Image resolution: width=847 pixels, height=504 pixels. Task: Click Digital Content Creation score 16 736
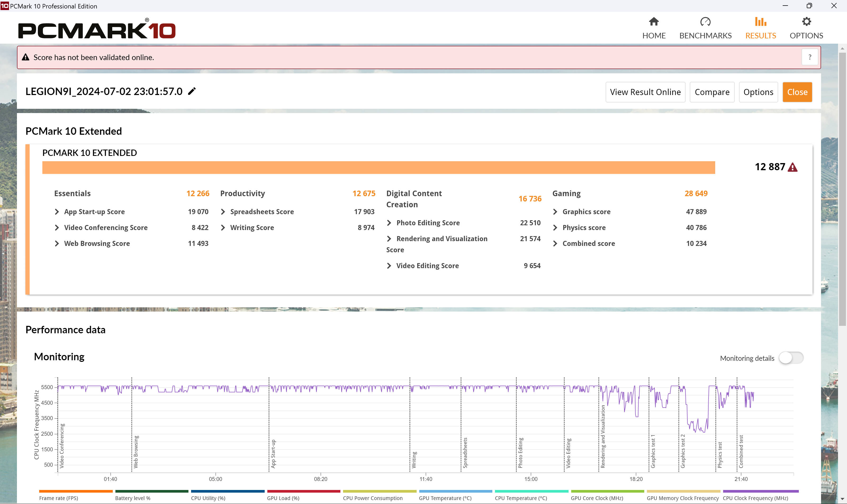coord(530,199)
